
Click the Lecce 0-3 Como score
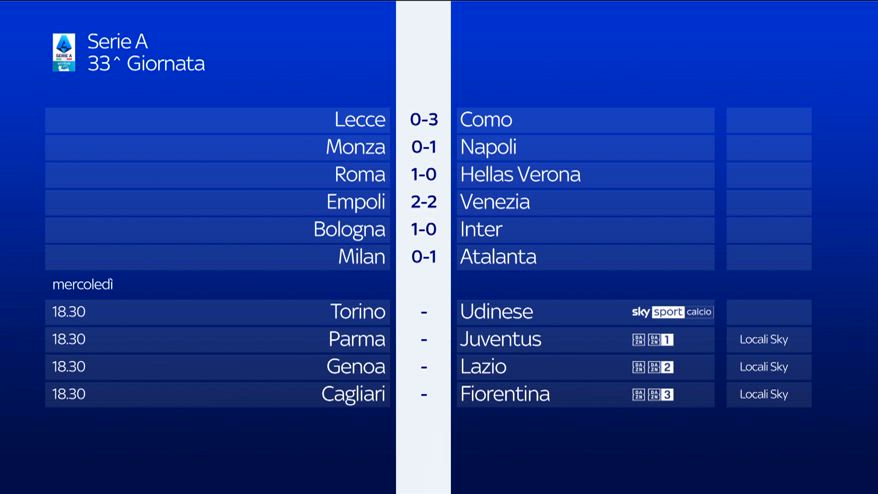point(424,119)
